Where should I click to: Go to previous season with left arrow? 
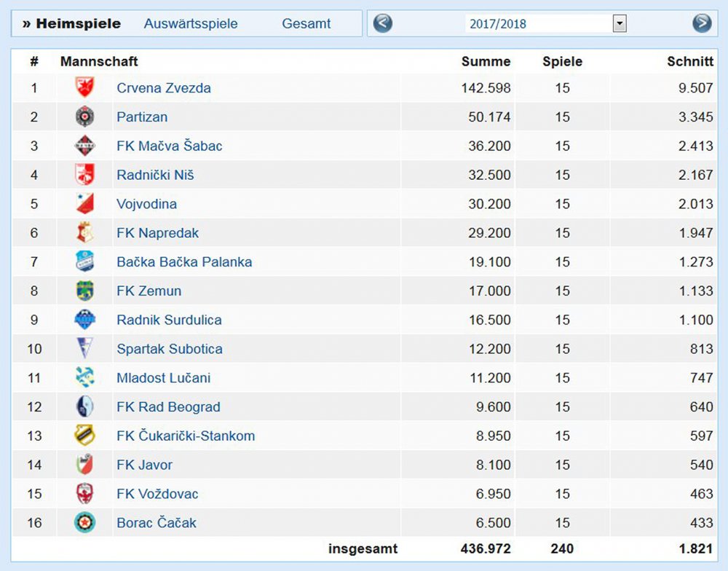click(x=383, y=23)
